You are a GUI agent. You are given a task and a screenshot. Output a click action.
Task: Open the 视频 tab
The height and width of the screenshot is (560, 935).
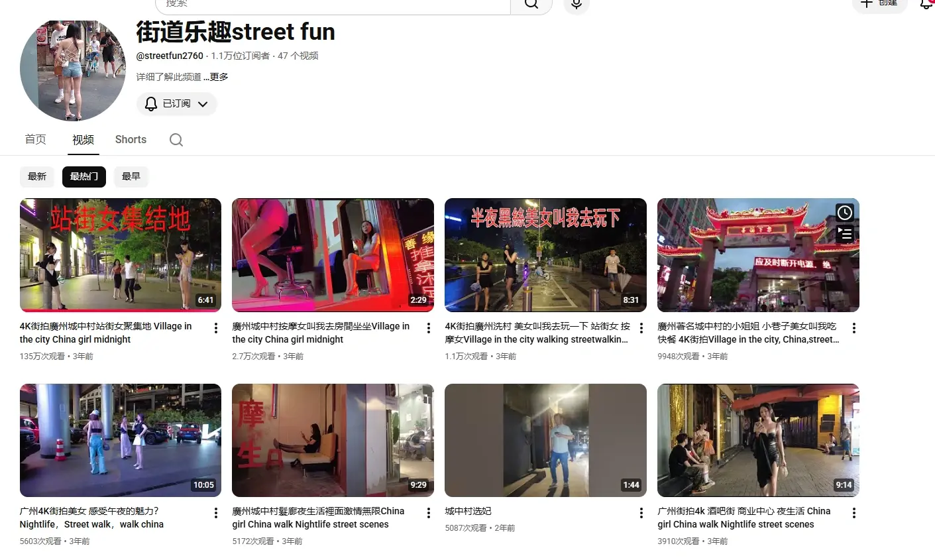click(83, 139)
